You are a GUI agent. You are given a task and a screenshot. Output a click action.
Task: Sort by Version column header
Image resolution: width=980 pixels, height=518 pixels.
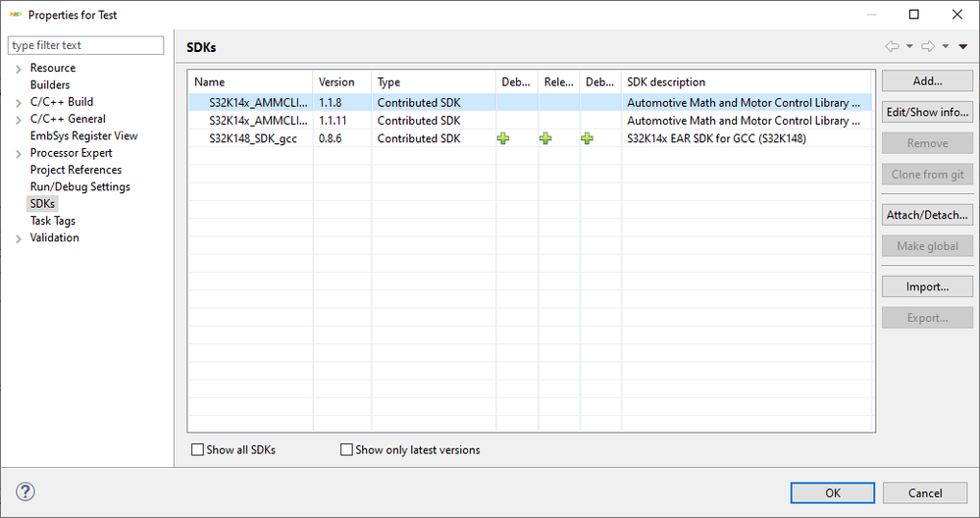pyautogui.click(x=342, y=81)
